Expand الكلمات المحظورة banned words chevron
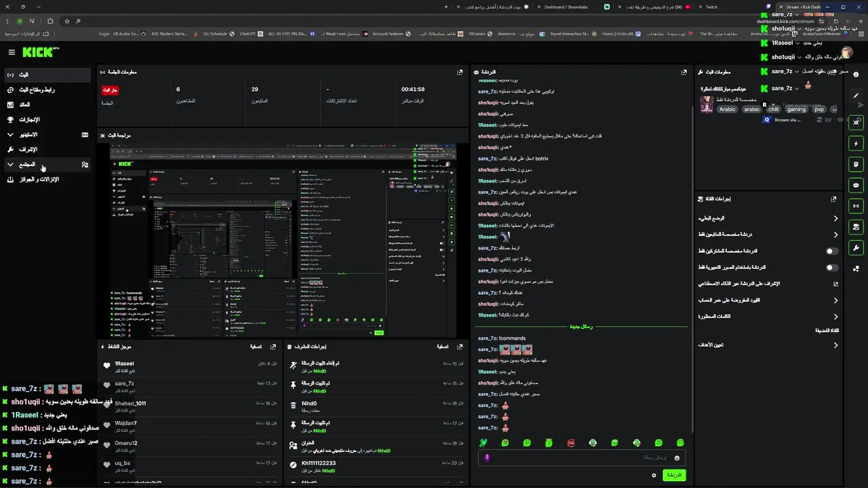This screenshot has width=868, height=488. pyautogui.click(x=835, y=317)
